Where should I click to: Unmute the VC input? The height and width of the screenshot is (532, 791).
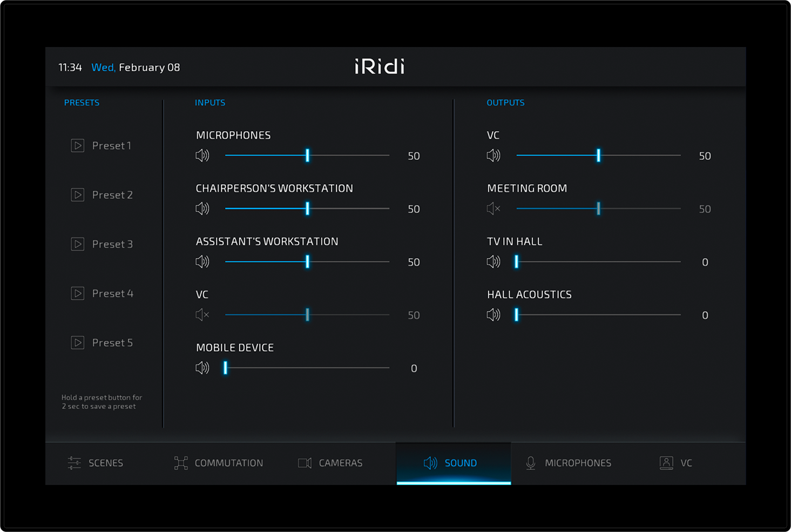click(x=202, y=315)
